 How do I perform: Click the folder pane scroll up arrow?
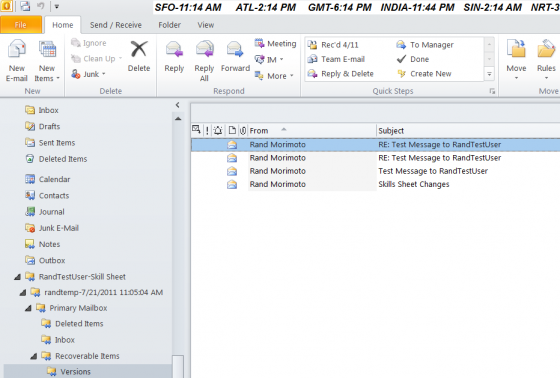178,119
